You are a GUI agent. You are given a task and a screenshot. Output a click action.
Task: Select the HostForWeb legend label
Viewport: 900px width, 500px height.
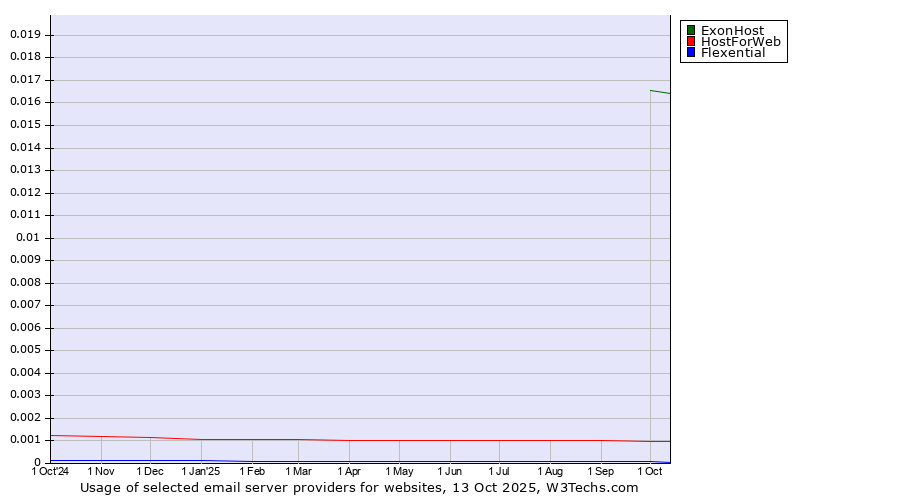click(740, 42)
